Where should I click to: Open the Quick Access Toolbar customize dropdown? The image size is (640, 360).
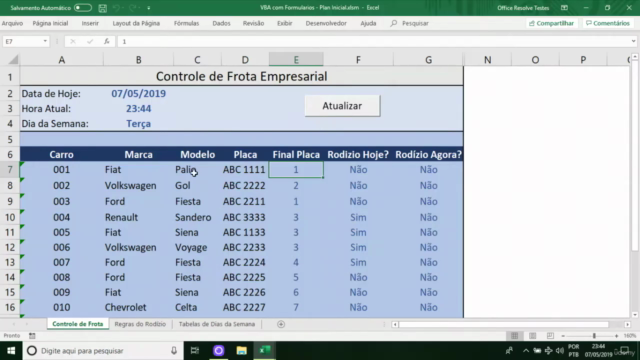click(x=149, y=8)
